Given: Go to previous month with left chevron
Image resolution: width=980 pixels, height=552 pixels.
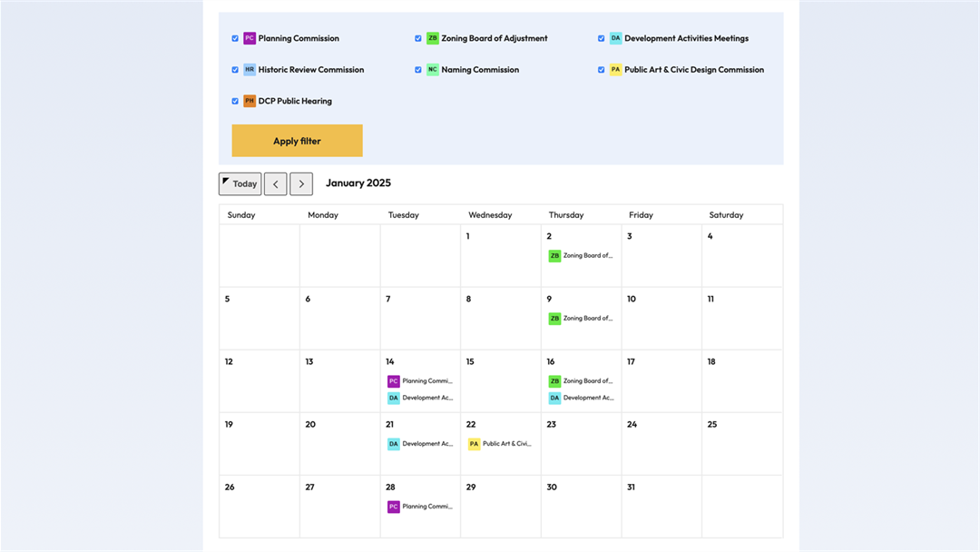Looking at the screenshot, I should [x=276, y=184].
